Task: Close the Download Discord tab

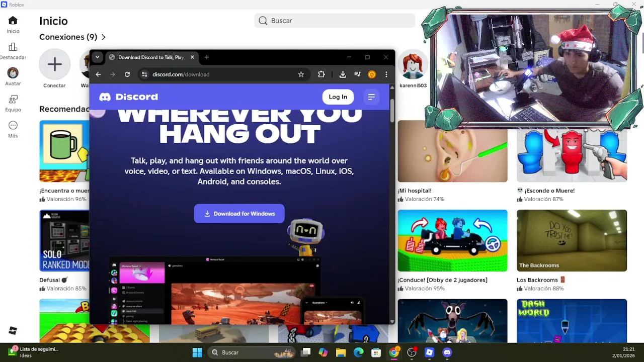Action: click(x=192, y=57)
